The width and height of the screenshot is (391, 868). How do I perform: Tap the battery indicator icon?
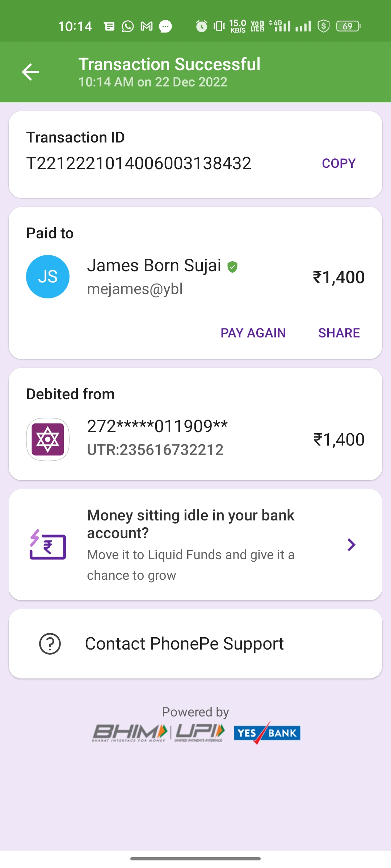(348, 26)
